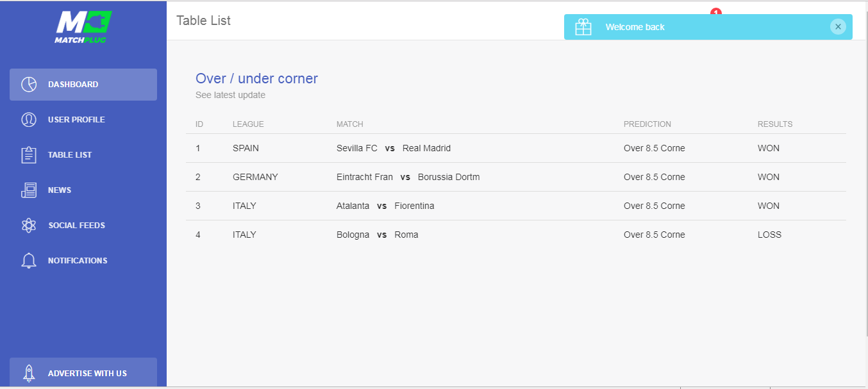Click the red notification badge
The image size is (868, 389).
coord(716,11)
